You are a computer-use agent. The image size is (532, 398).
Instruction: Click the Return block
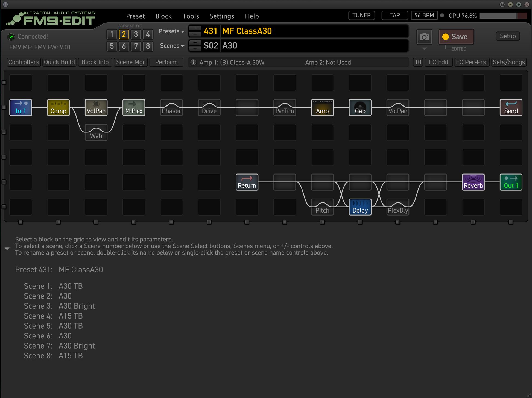pyautogui.click(x=247, y=182)
